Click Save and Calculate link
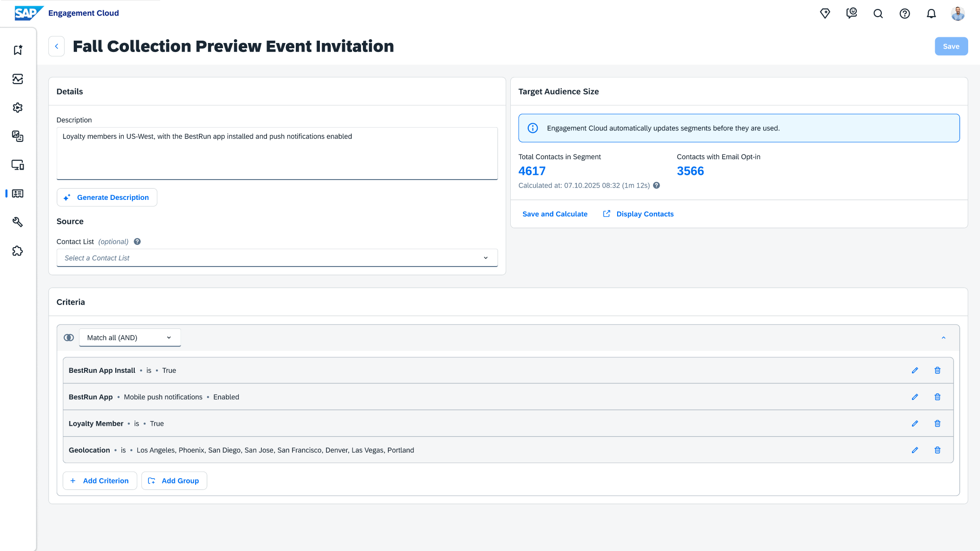The image size is (980, 551). pyautogui.click(x=555, y=214)
